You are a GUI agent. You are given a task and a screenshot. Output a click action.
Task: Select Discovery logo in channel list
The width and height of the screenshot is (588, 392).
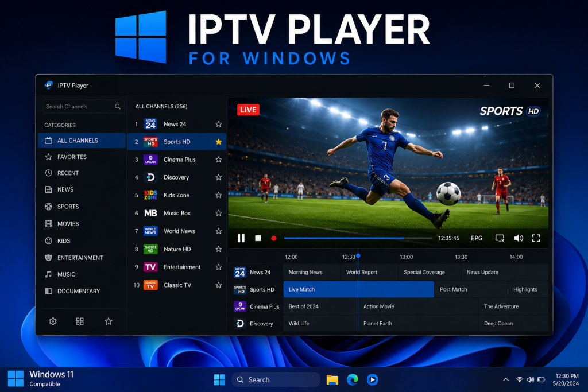click(x=150, y=177)
